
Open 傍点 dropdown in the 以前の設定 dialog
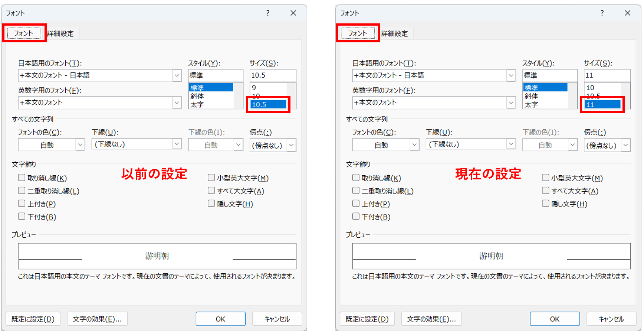pos(292,145)
